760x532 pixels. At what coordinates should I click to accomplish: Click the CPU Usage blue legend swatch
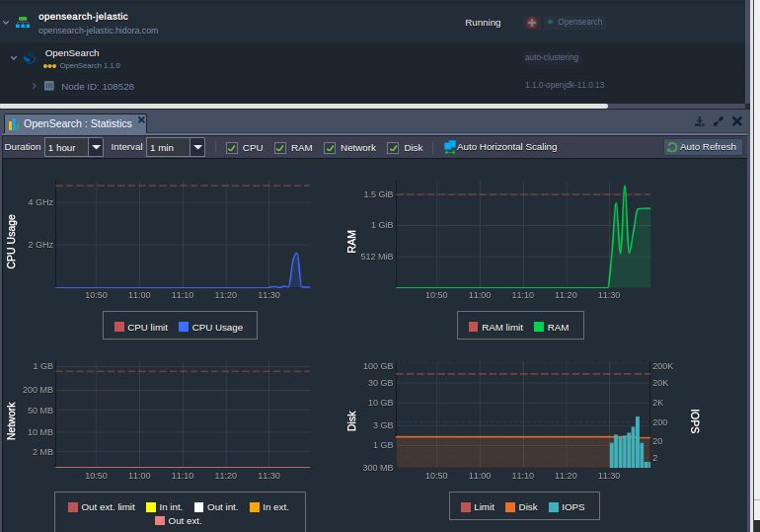tap(184, 327)
